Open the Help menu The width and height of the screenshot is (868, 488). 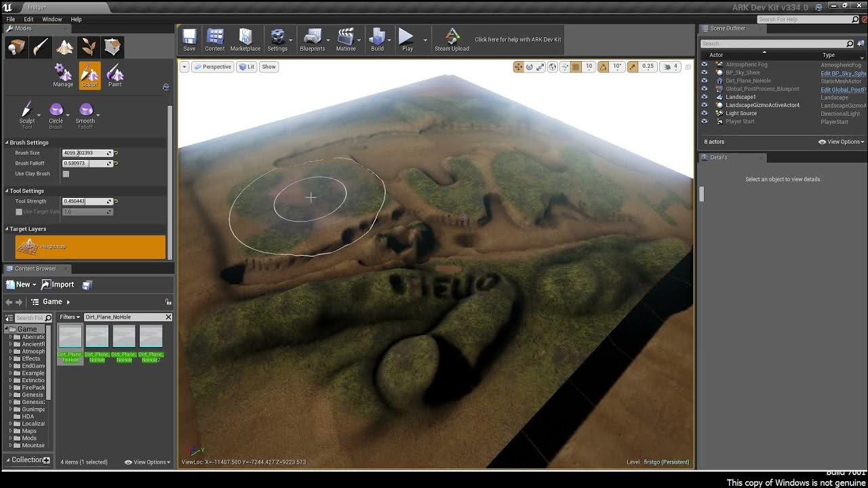click(x=76, y=19)
